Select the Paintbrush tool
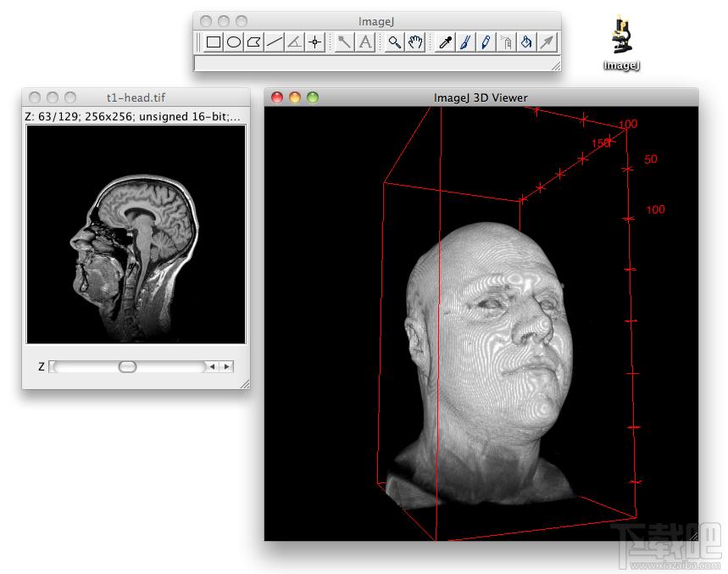Image resolution: width=728 pixels, height=574 pixels. pos(465,42)
